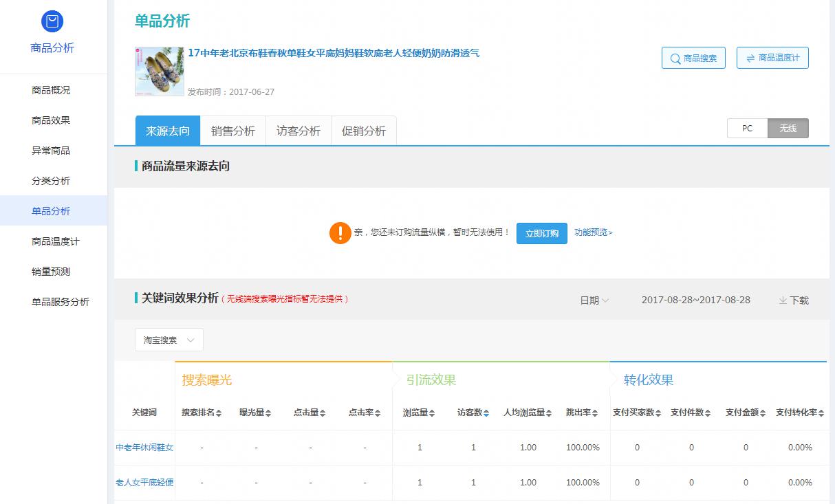The image size is (835, 504).
Task: Select 商品温度计 in the sidebar
Action: coord(56,241)
